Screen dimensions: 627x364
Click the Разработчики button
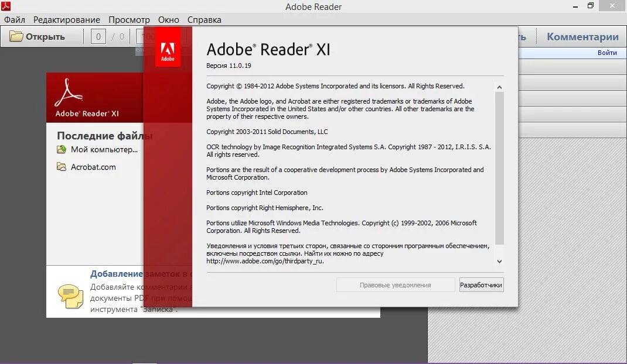(x=481, y=285)
